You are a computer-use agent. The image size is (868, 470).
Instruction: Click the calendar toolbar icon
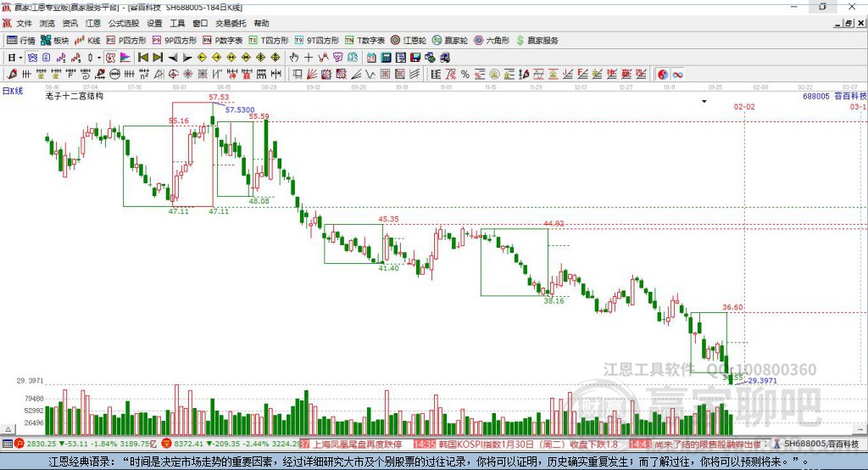tap(371, 57)
